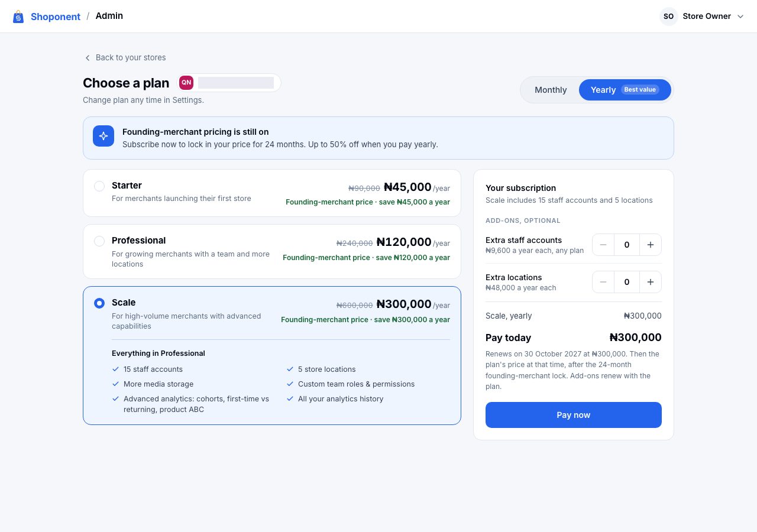The image size is (757, 532).
Task: Open the Store Owner account dropdown chevron
Action: click(x=740, y=17)
